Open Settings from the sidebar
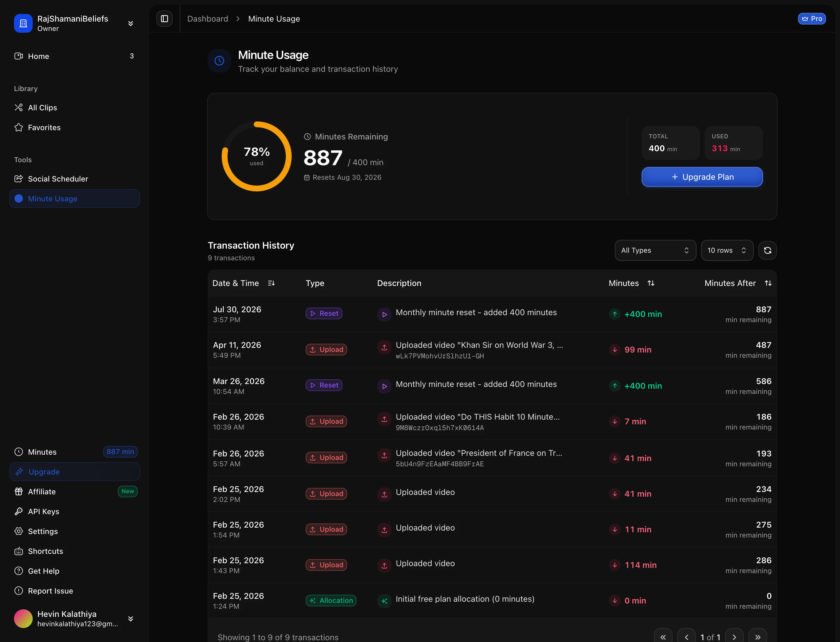Screen dimensions: 840x642 [x=74, y=531]
